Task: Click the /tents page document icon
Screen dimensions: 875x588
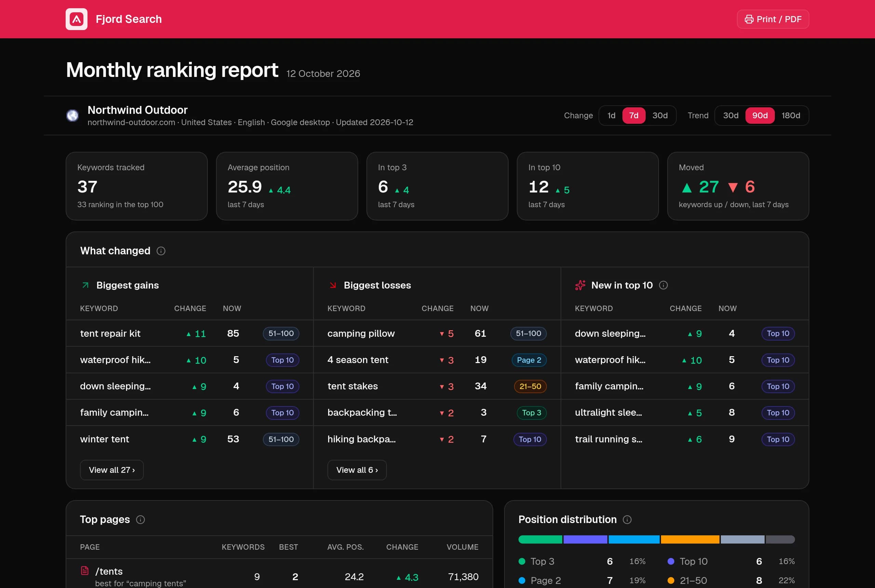Action: click(x=85, y=571)
